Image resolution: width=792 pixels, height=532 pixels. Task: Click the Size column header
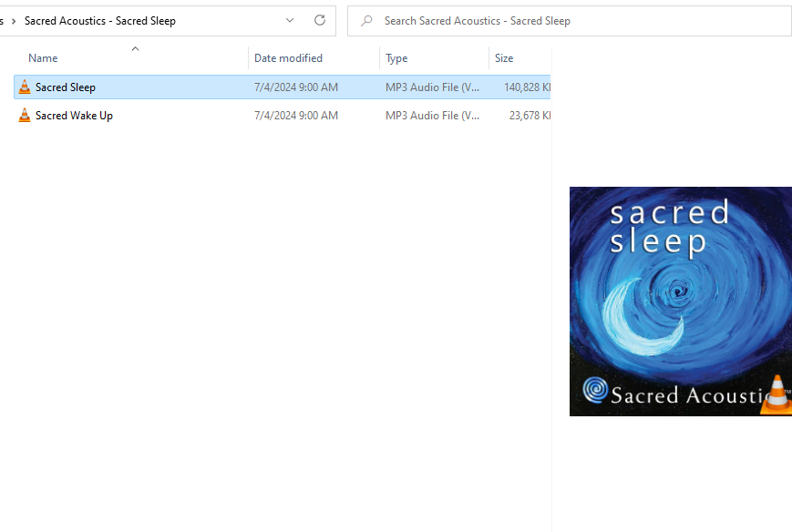[x=502, y=57]
